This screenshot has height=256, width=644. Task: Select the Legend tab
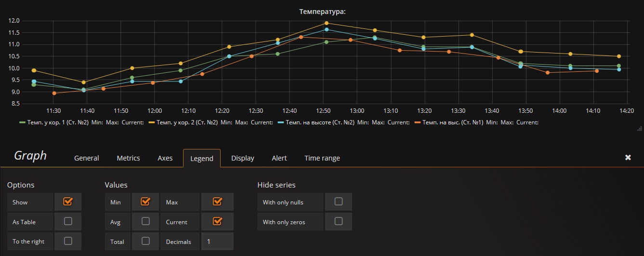pos(202,158)
